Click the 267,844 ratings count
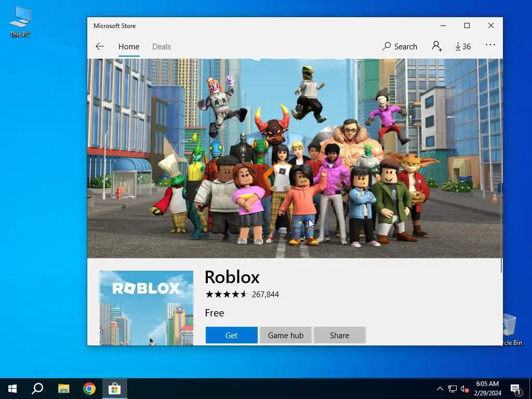532x399 pixels. pyautogui.click(x=265, y=295)
